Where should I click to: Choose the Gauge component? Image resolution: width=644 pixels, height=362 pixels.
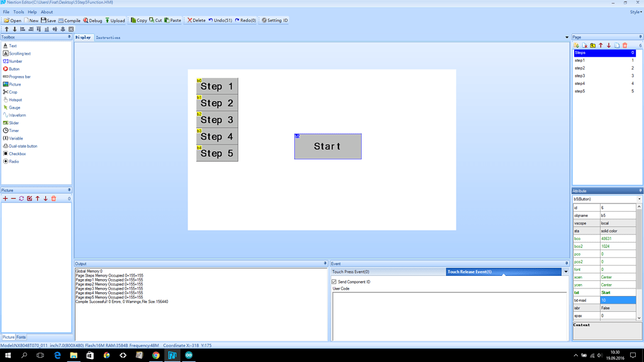coord(11,107)
